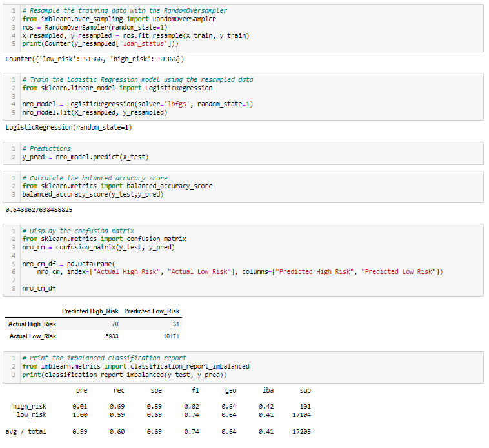
Task: Click the high_risk support value 101
Action: coord(305,407)
